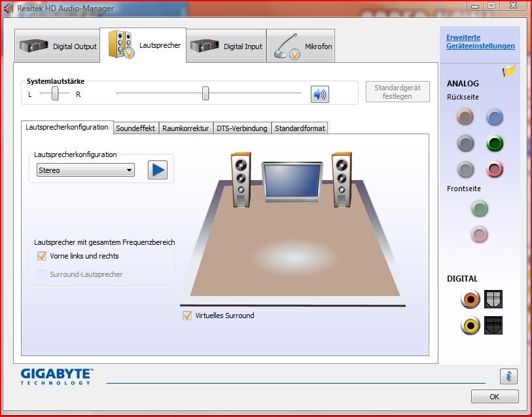Select the Lautsprecherkonfiguration sub-tab

pyautogui.click(x=67, y=127)
